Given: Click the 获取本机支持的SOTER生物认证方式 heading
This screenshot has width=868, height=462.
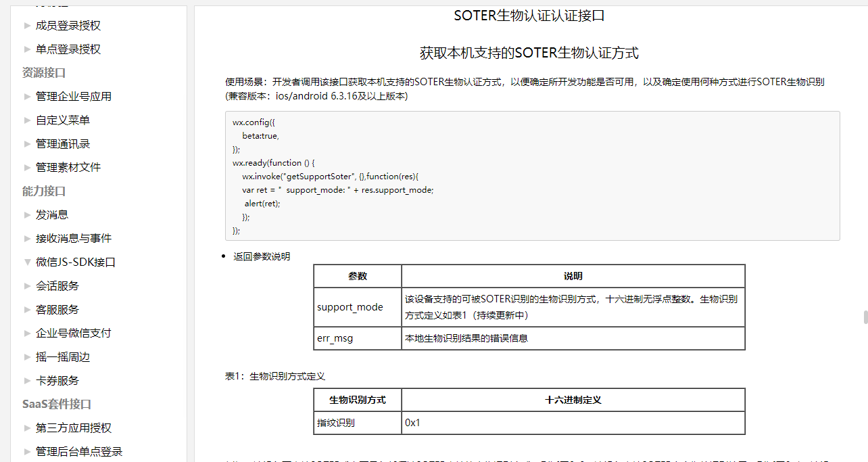Looking at the screenshot, I should pyautogui.click(x=529, y=53).
